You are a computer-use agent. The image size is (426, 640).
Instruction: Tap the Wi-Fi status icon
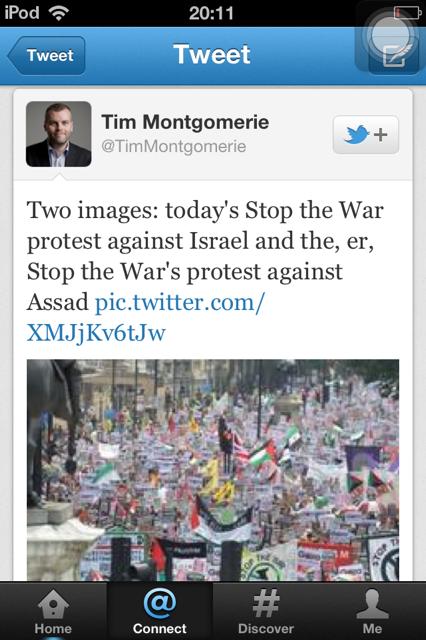click(58, 13)
